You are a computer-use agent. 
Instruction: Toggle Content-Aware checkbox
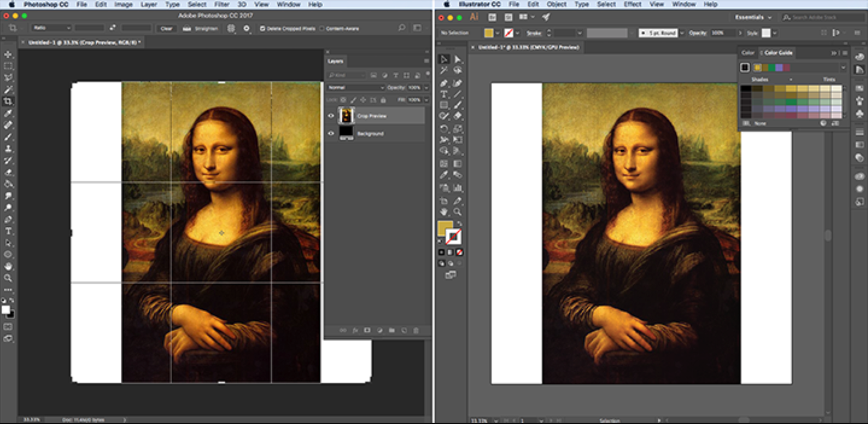[x=322, y=29]
